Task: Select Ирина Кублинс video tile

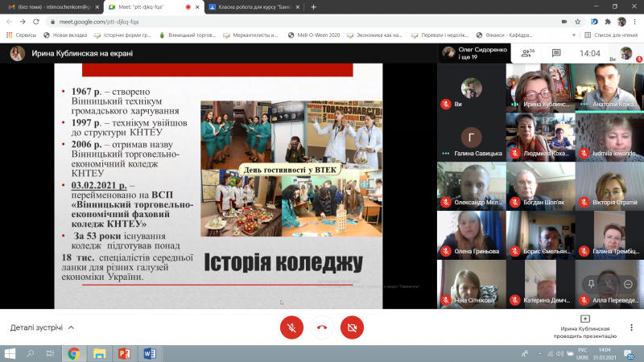Action: (540, 88)
